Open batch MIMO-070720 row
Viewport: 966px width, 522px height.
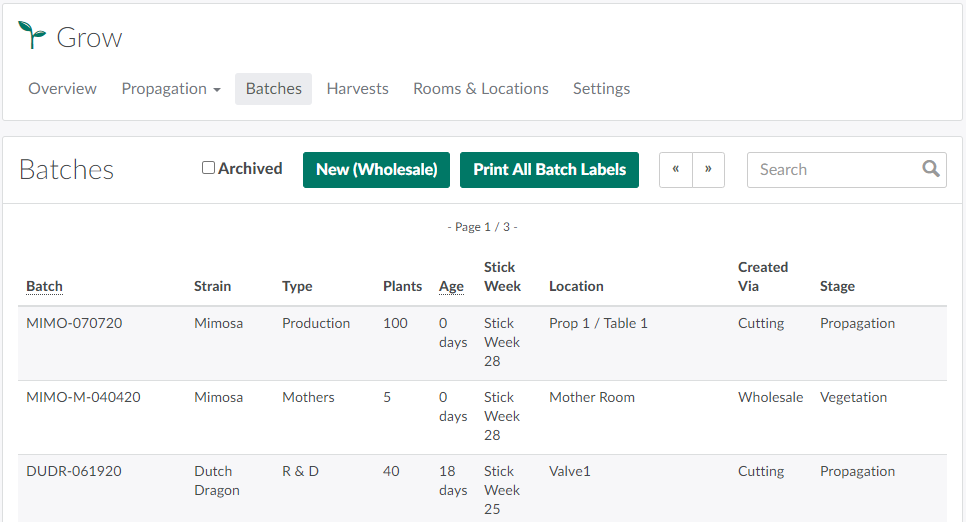74,323
